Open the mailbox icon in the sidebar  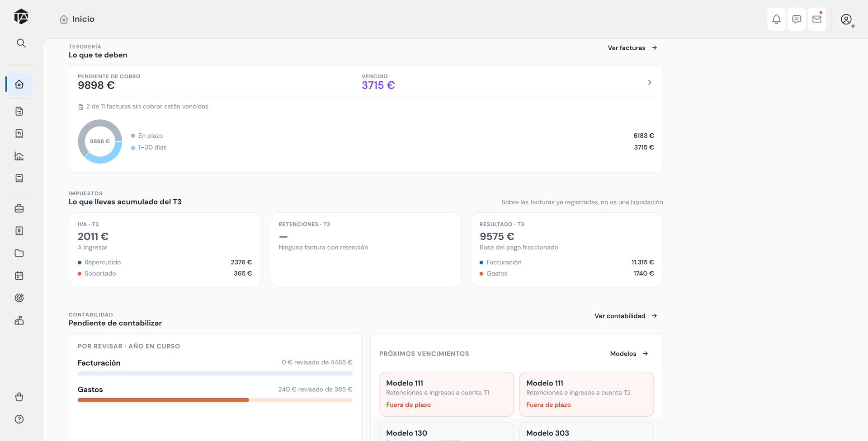point(19,320)
